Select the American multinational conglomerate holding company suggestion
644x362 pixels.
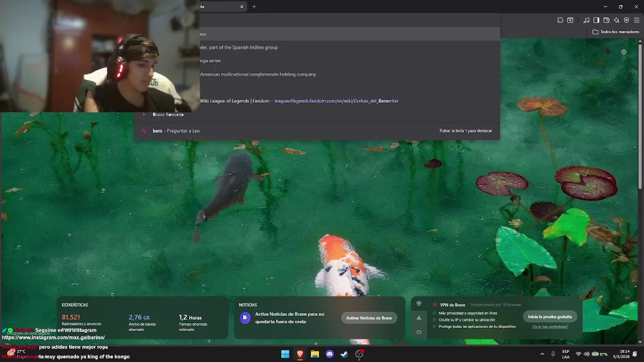[x=350, y=74]
